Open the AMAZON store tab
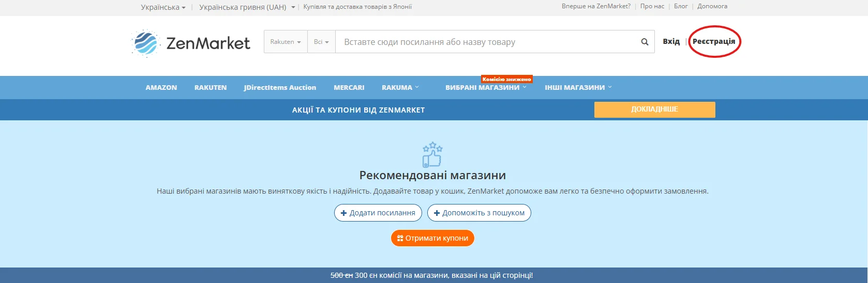 click(161, 88)
